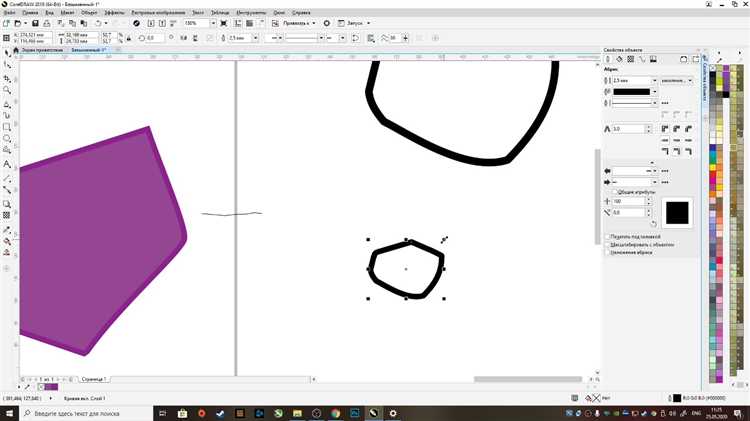The width and height of the screenshot is (750, 421).
Task: Open the 'Растровые изображения' menu
Action: pyautogui.click(x=158, y=12)
